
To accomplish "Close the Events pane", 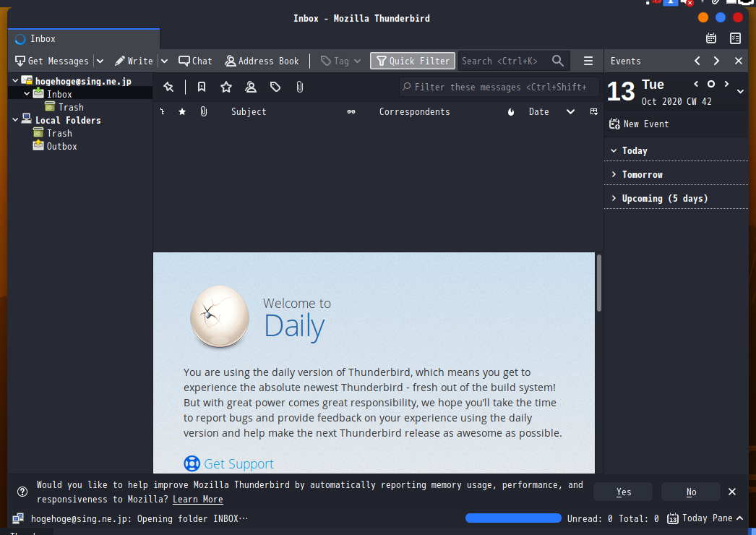I will click(x=739, y=61).
